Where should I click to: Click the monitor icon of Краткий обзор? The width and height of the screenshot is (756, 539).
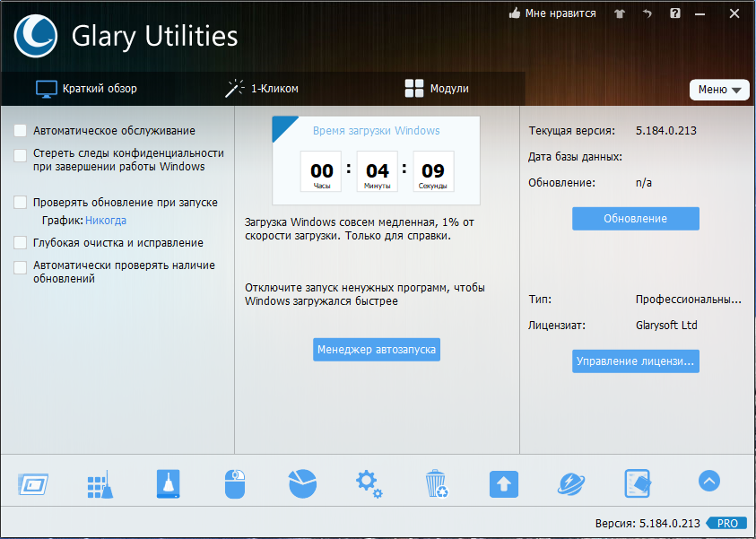47,89
